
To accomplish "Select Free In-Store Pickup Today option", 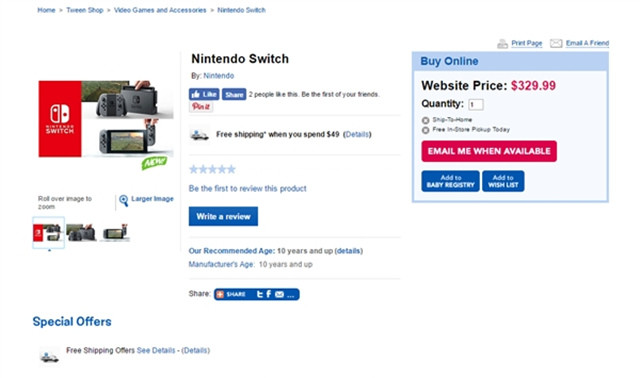I will click(425, 130).
